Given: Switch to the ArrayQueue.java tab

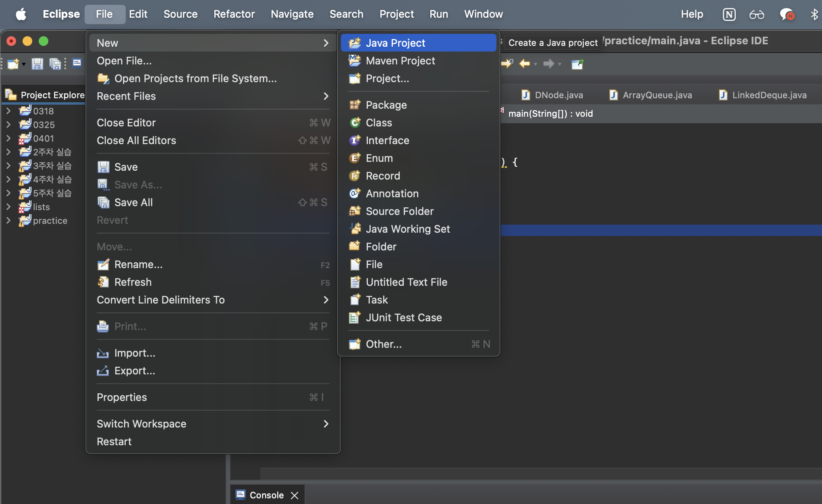Looking at the screenshot, I should pyautogui.click(x=657, y=95).
